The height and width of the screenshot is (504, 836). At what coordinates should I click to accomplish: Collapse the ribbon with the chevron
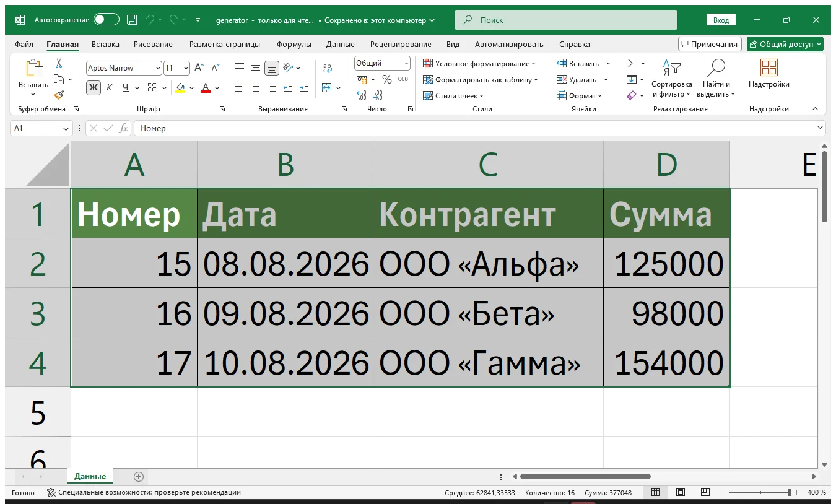(815, 108)
